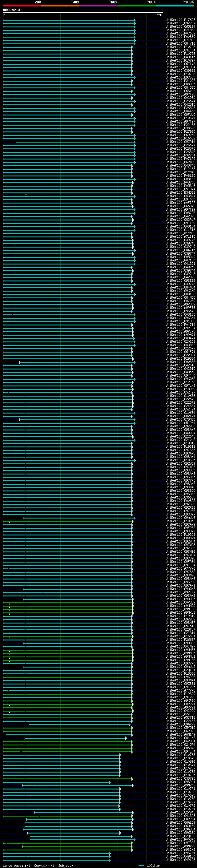Select label UniRef100_Q84QE5
Viewport: 197px width, 868px height.
(x=180, y=88)
